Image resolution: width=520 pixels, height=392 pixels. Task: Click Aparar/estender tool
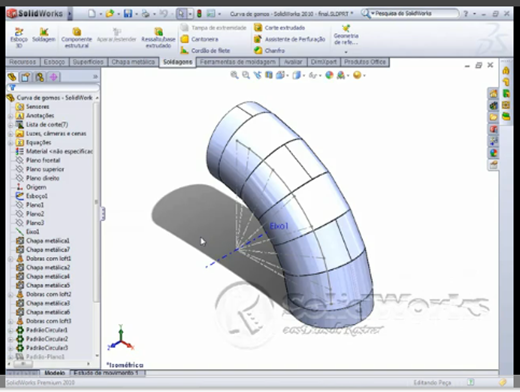(x=116, y=35)
